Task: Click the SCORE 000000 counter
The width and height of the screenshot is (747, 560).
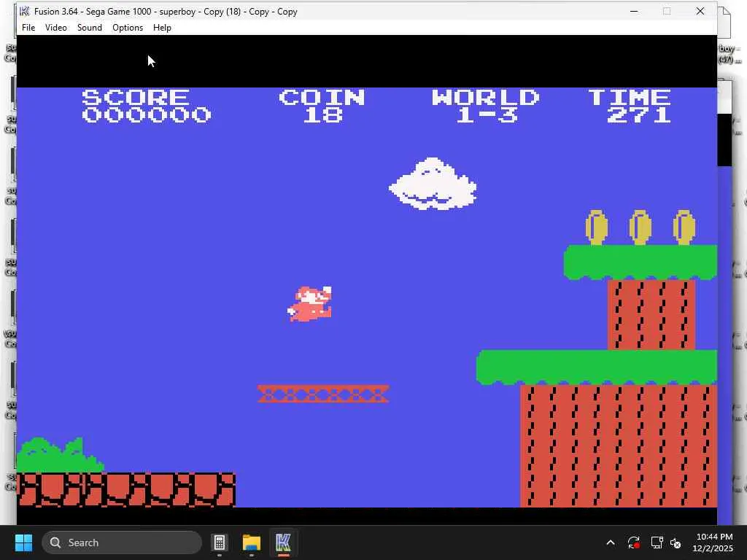Action: [146, 106]
